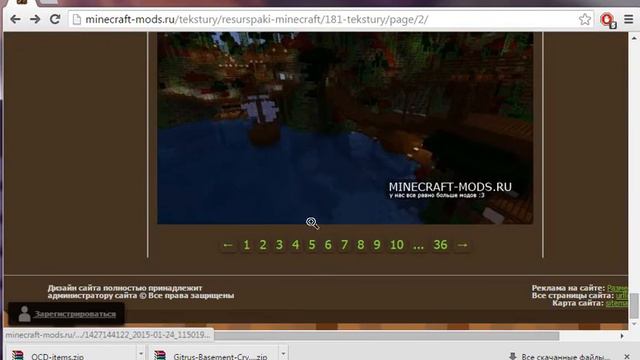640x360 pixels.
Task: Open downloaded file Gitrus-Basement-Cry...zip
Action: click(x=220, y=356)
